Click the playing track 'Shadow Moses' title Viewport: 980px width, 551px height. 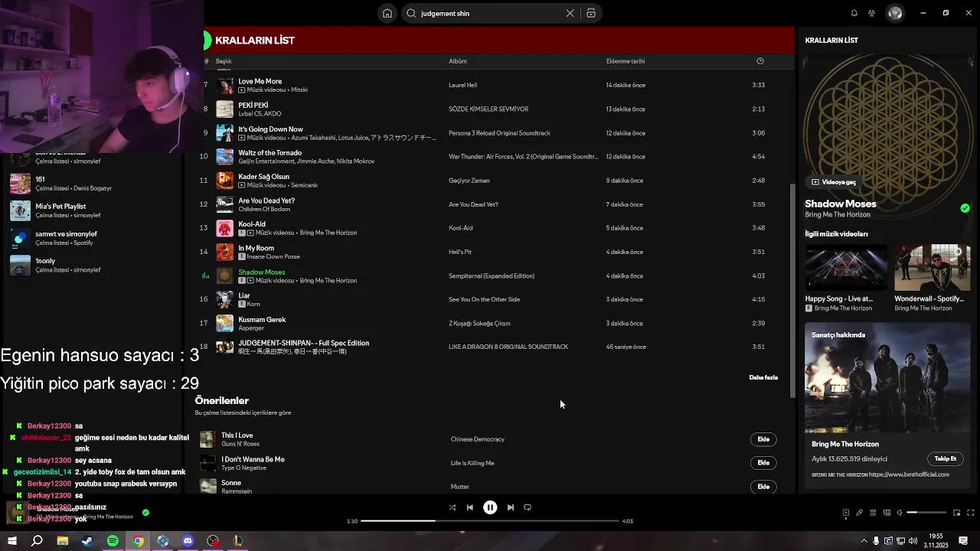[262, 272]
